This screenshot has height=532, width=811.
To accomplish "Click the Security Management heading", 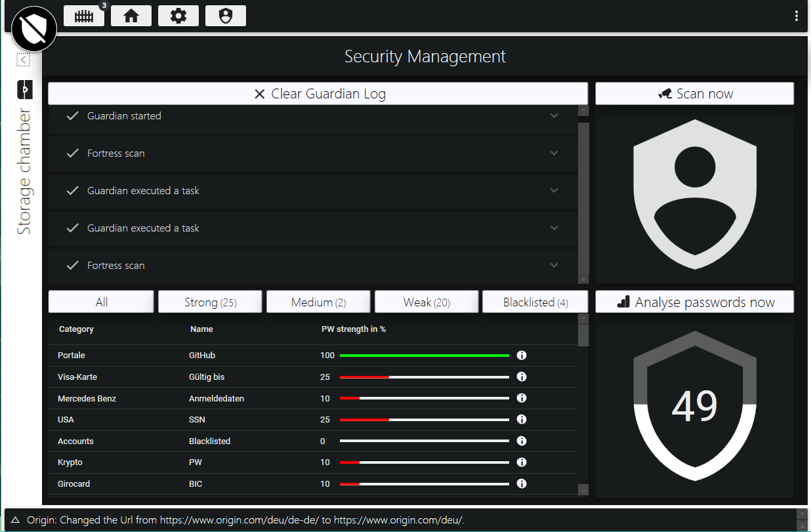I will click(x=425, y=56).
